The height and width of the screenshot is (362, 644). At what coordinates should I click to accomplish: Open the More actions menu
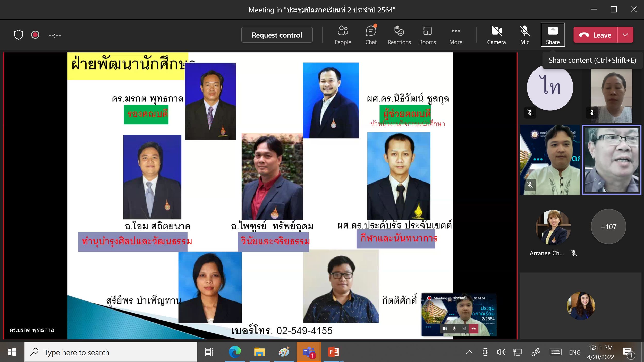pyautogui.click(x=456, y=35)
